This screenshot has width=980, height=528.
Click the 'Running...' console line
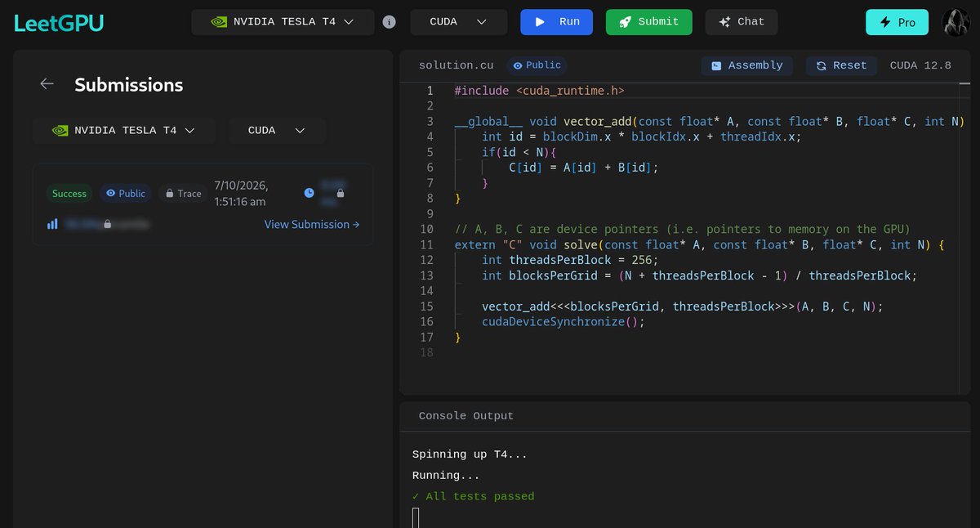pyautogui.click(x=446, y=475)
